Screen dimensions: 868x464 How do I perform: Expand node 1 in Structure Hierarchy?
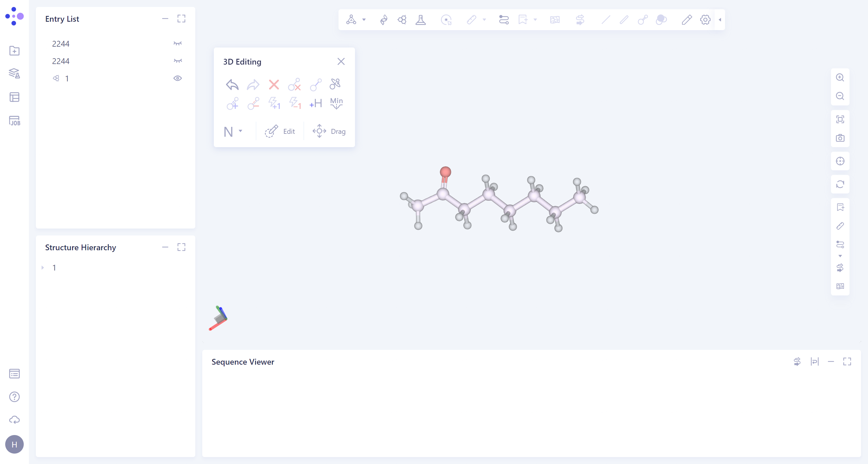coord(43,267)
